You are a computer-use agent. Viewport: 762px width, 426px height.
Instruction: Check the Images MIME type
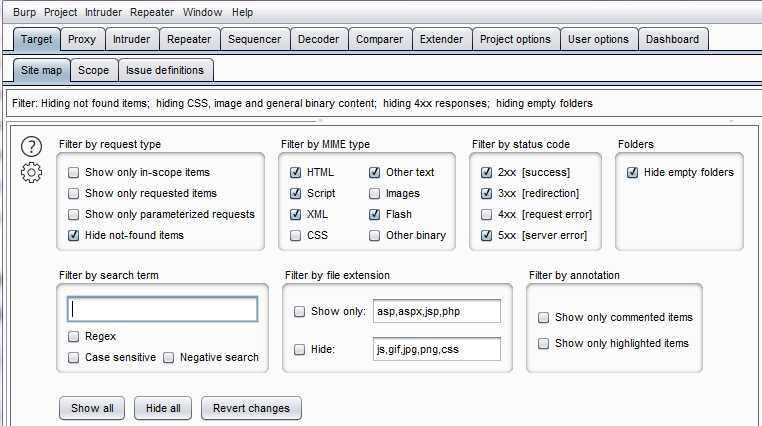click(374, 193)
